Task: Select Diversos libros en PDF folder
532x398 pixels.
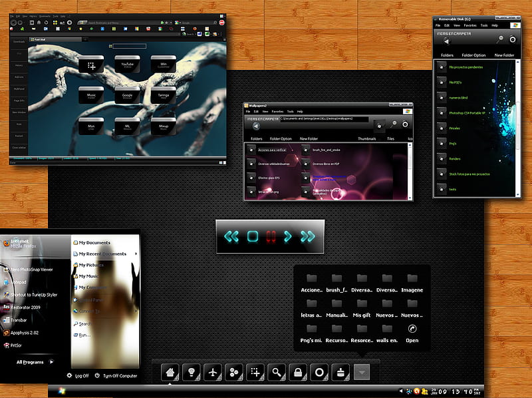Action: [321, 164]
